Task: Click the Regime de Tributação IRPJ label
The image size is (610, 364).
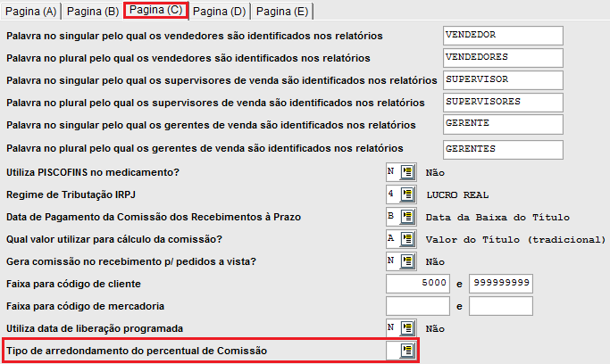Action: 71,194
